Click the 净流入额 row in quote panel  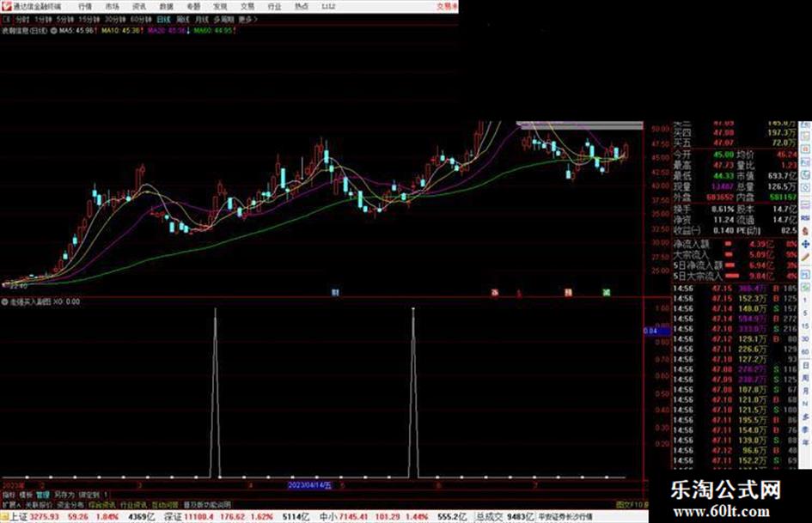click(736, 244)
